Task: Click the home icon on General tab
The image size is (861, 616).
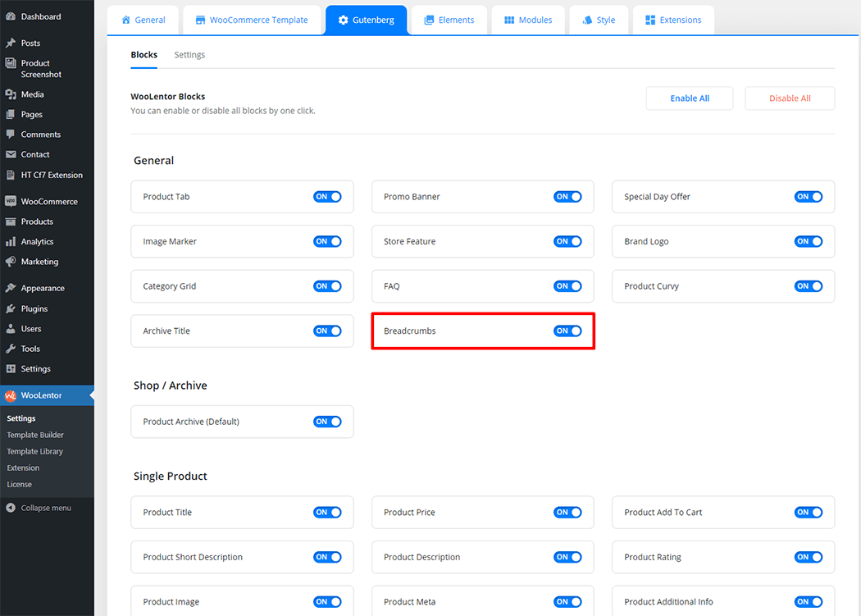Action: [125, 20]
